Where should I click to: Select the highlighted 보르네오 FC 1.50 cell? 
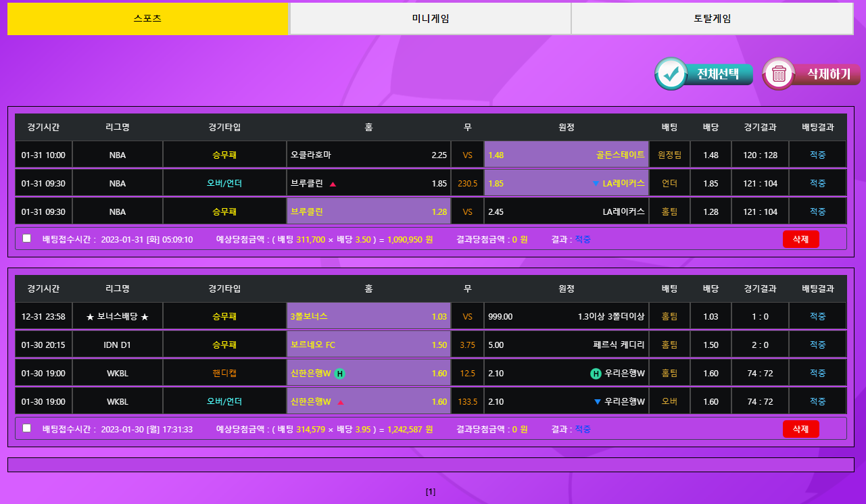pos(368,345)
